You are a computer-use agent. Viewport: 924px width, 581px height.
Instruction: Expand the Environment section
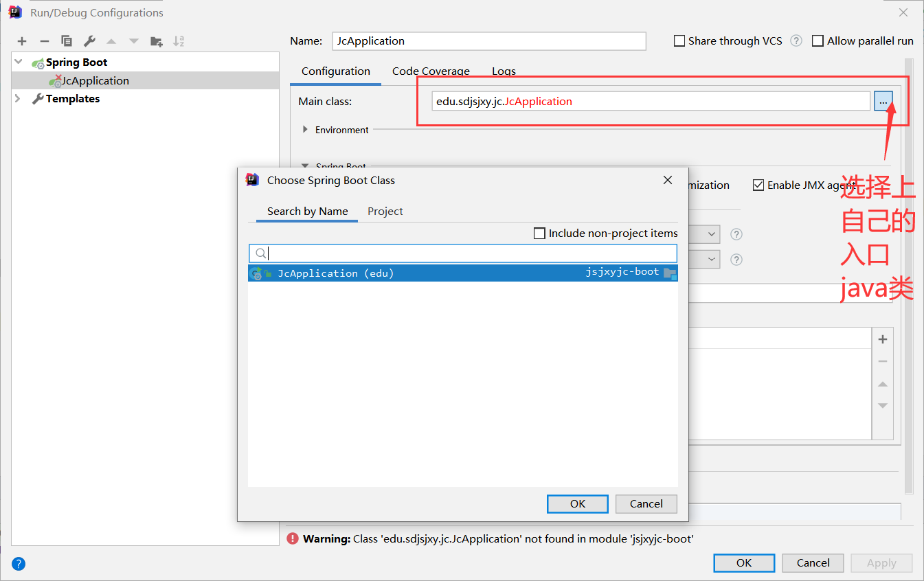pyautogui.click(x=305, y=129)
